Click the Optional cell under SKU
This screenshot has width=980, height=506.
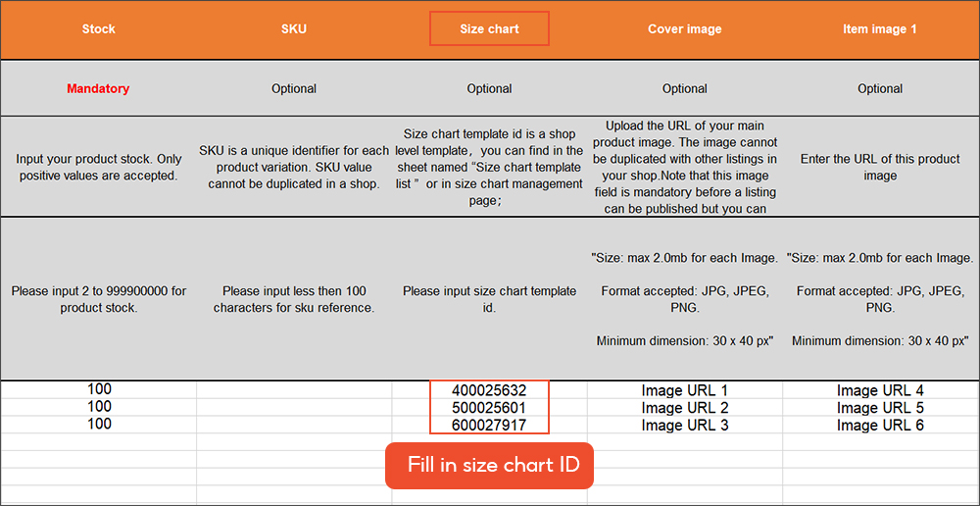[294, 89]
